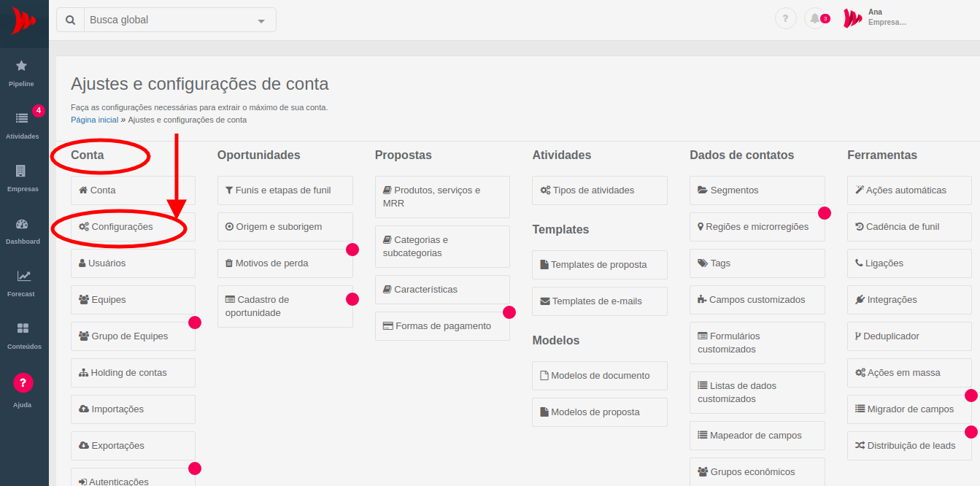This screenshot has height=486, width=980.
Task: Open Conteúdos grid icon in sidebar
Action: (23, 328)
